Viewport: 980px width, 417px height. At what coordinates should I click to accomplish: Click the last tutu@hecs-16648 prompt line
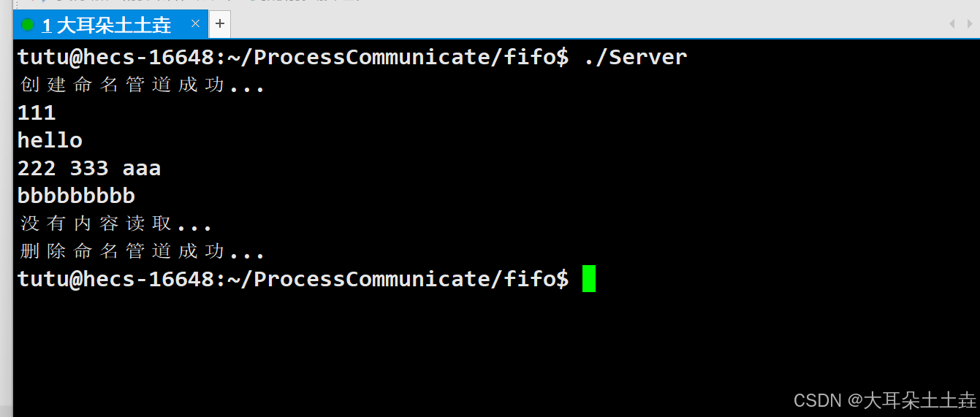click(x=292, y=279)
